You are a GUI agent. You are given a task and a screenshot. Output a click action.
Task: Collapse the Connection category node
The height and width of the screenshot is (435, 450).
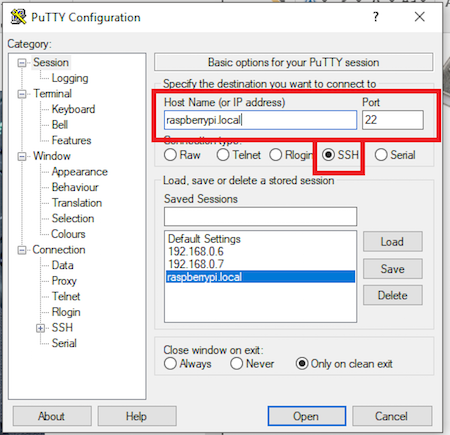[x=22, y=250]
